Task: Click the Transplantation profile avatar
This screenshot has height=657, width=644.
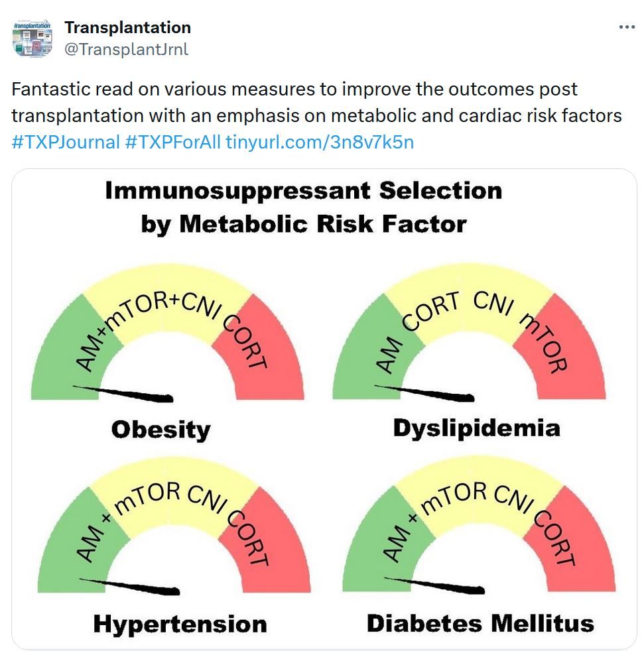Action: 32,38
